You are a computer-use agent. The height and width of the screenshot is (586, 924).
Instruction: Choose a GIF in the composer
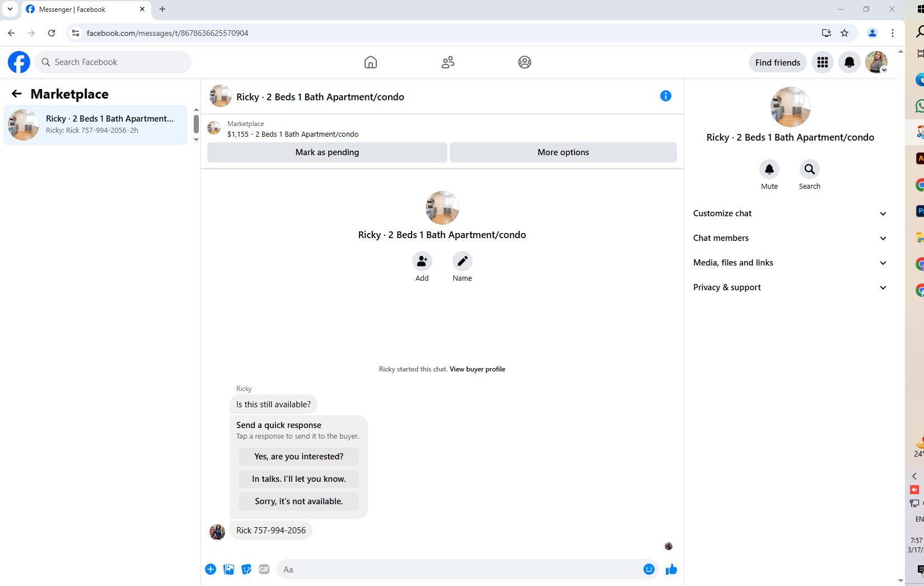pyautogui.click(x=264, y=569)
